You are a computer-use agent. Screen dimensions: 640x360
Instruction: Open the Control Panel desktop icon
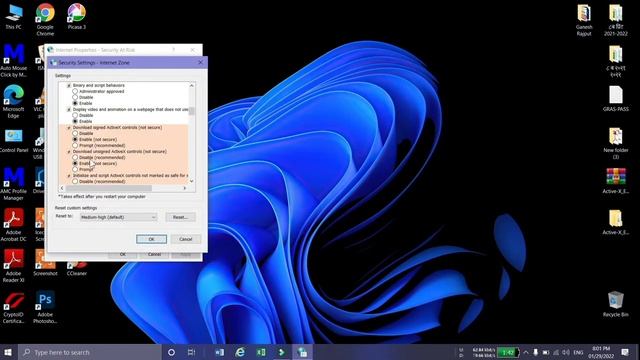pyautogui.click(x=13, y=140)
